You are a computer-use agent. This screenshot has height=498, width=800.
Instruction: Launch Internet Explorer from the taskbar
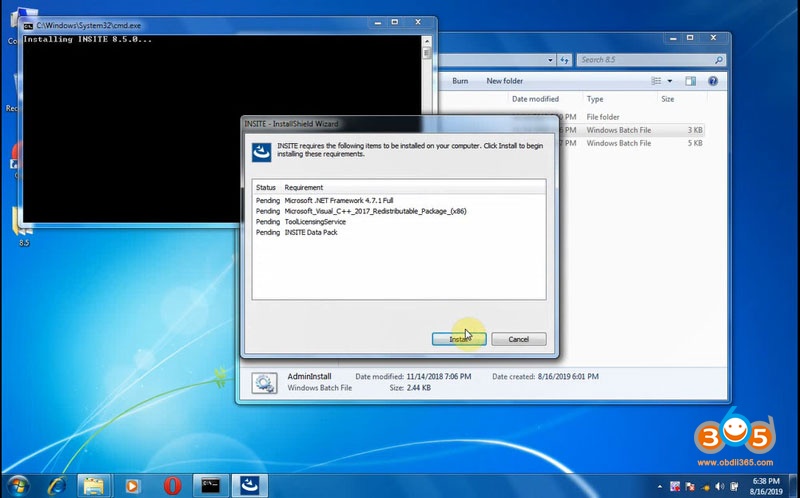point(57,485)
